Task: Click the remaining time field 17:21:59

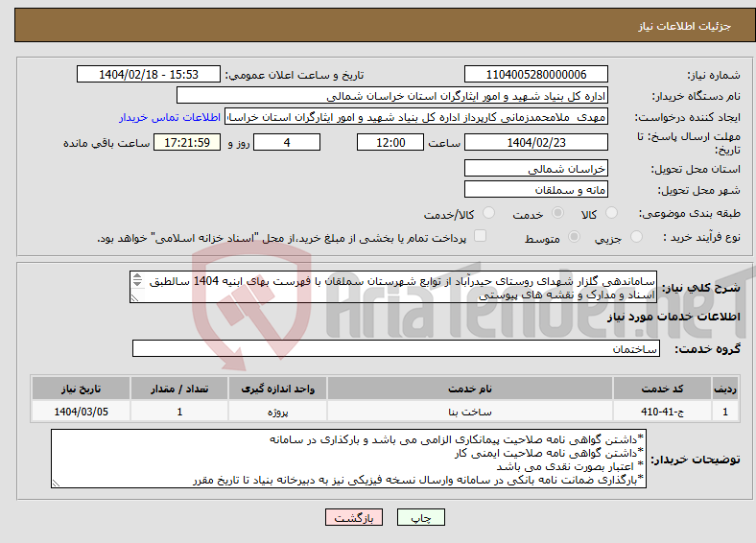Action: tap(187, 142)
